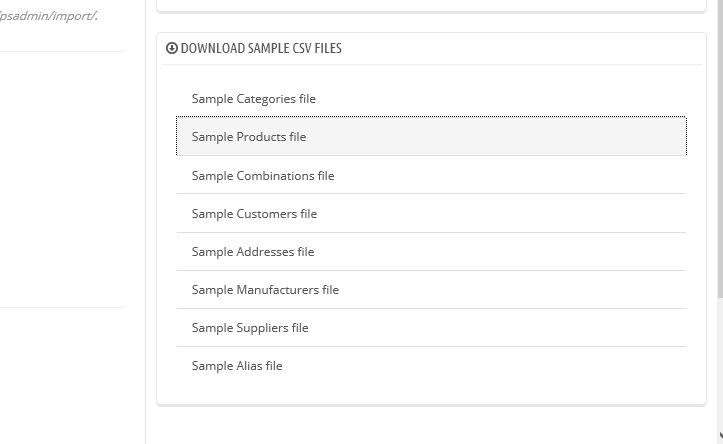The image size is (723, 444).
Task: Click the word Customers in the sample list
Action: (x=267, y=213)
